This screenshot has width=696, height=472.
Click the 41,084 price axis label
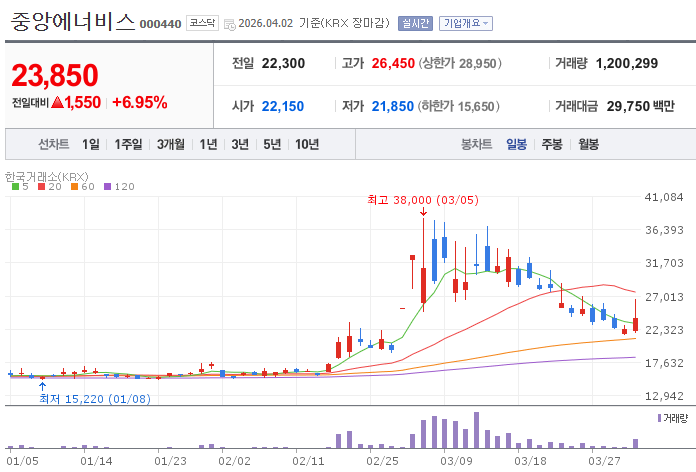click(x=664, y=197)
